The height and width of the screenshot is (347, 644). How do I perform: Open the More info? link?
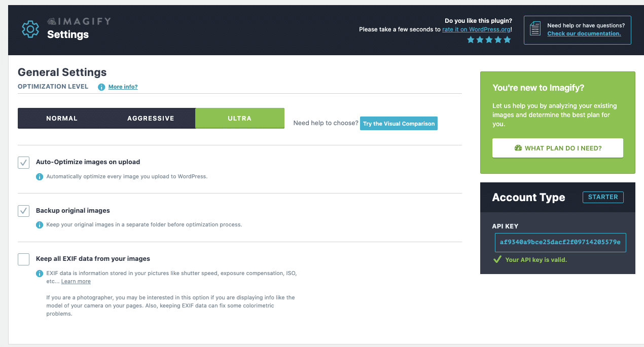coord(123,87)
